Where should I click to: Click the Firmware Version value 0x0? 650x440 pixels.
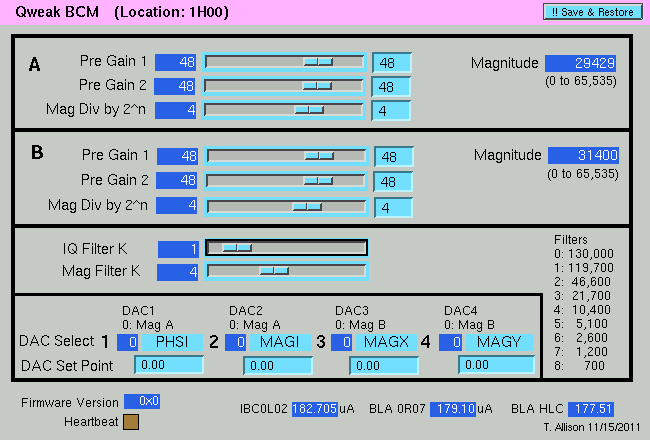(142, 401)
